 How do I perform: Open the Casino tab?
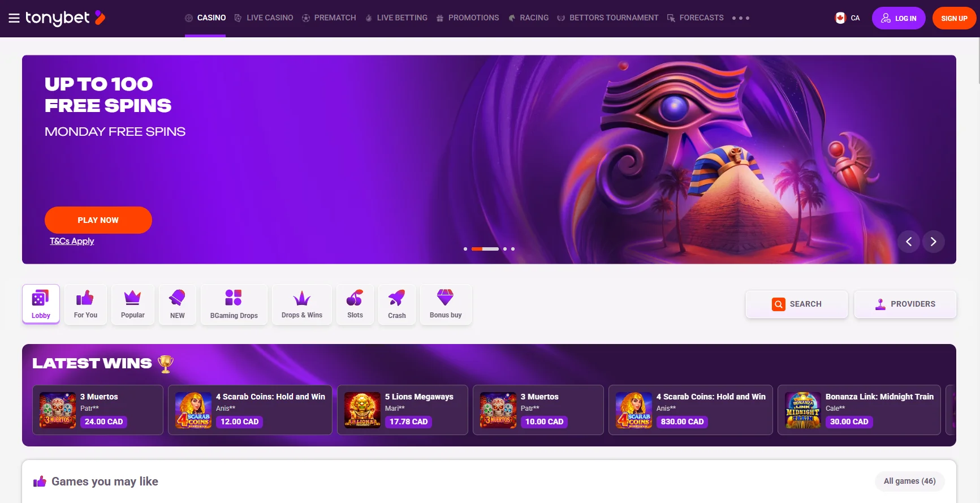205,18
